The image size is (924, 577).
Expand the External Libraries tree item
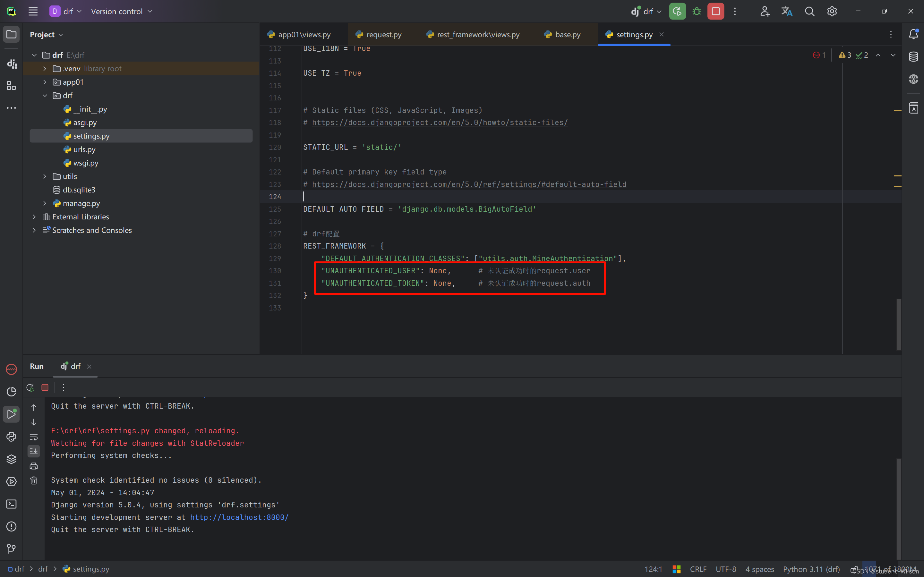[x=34, y=217]
